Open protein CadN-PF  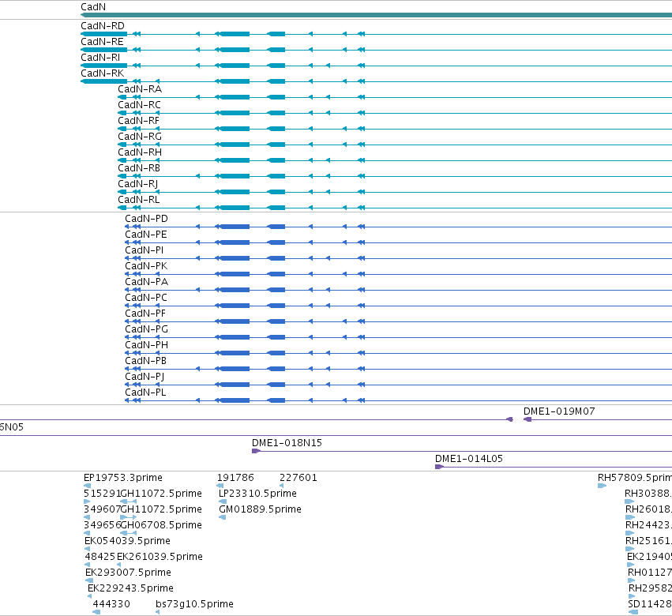pos(145,314)
